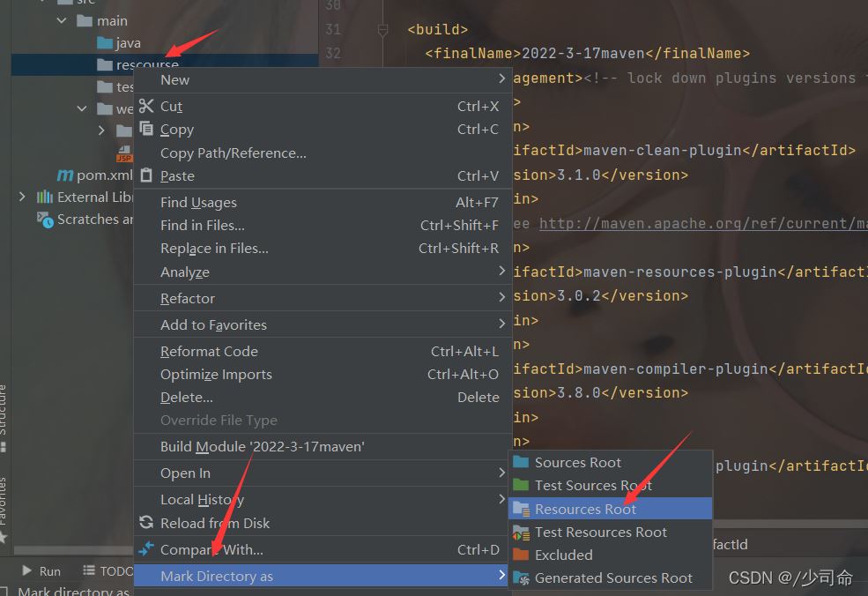The width and height of the screenshot is (868, 596).
Task: Choose Generated Sources Root option
Action: pos(610,577)
